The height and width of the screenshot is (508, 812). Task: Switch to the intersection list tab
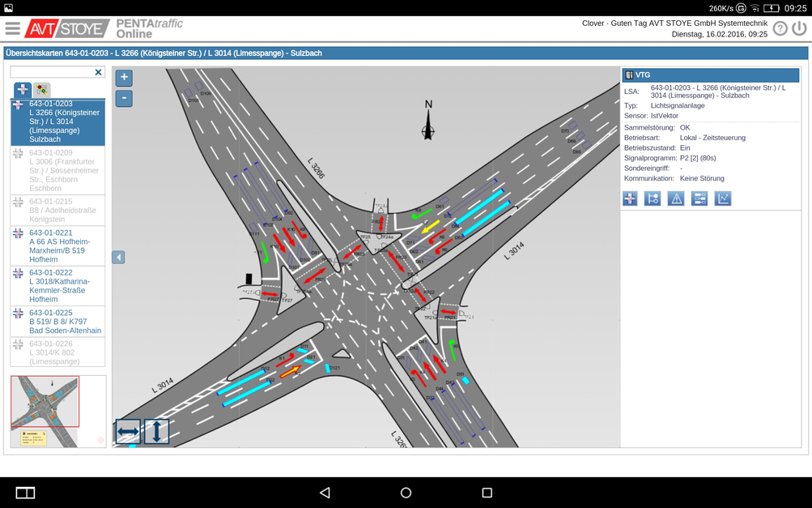pyautogui.click(x=22, y=90)
